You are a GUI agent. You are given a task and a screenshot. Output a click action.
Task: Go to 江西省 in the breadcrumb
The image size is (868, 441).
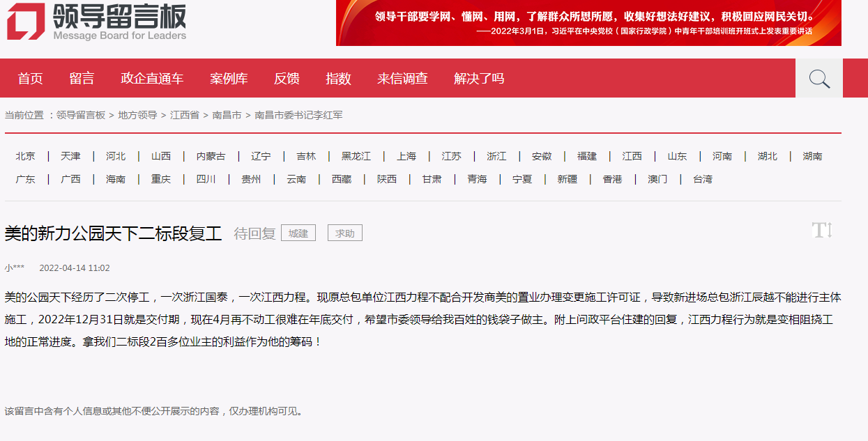(185, 115)
